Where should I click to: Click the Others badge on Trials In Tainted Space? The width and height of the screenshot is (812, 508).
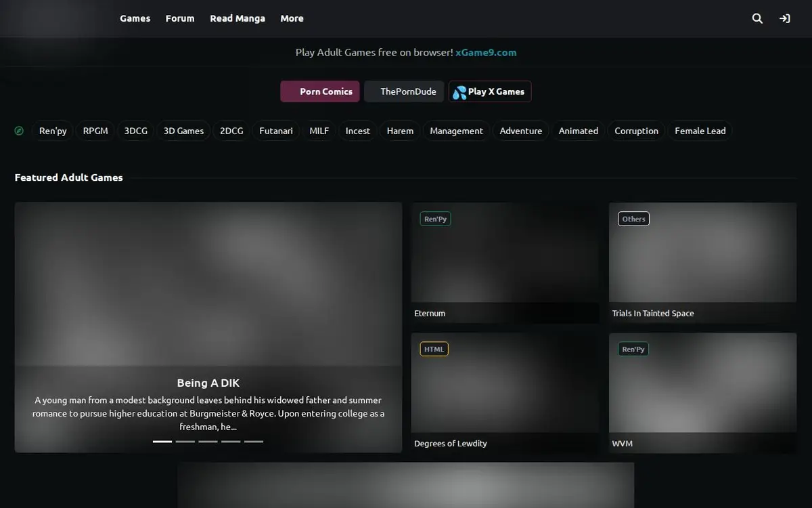click(x=633, y=219)
